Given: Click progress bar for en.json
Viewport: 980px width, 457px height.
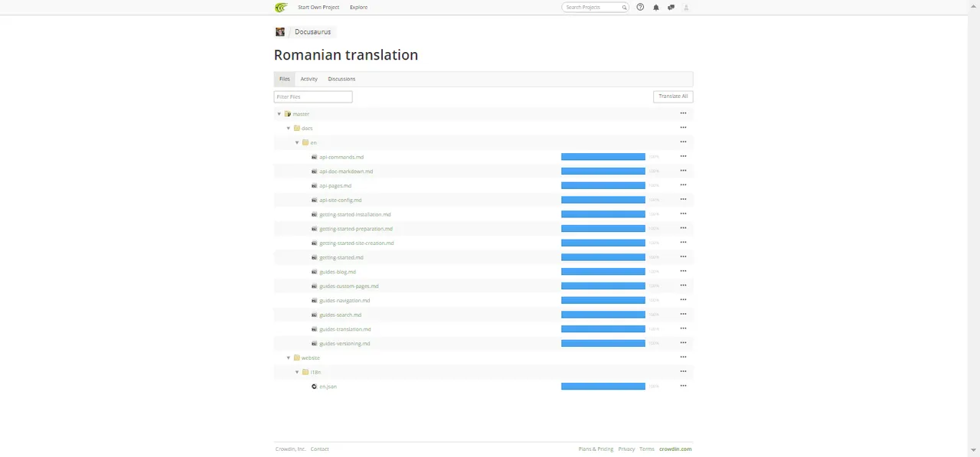Looking at the screenshot, I should (603, 386).
